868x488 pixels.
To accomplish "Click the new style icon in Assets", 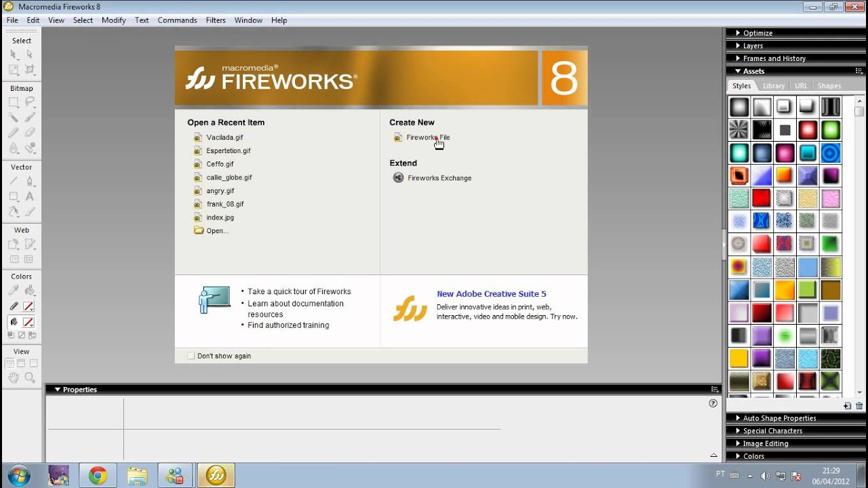I will [x=847, y=406].
